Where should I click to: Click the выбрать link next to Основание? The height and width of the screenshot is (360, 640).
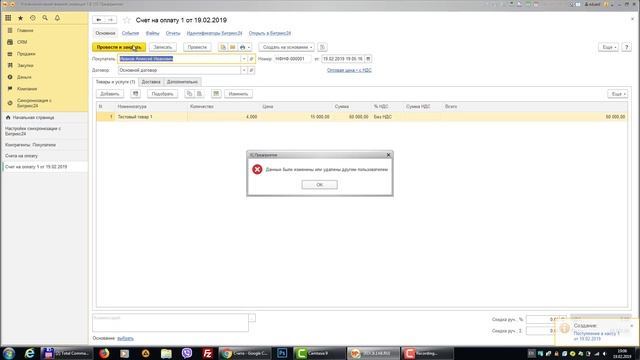(x=125, y=338)
